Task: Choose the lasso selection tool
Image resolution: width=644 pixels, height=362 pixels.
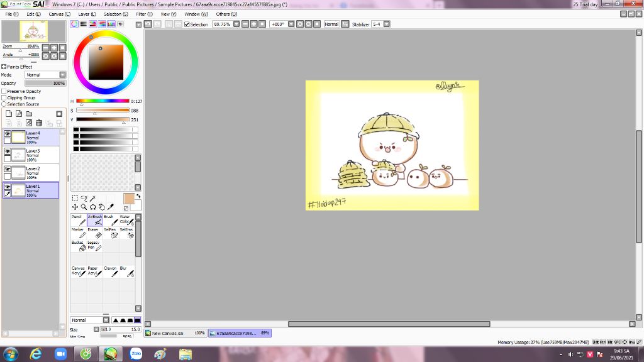Action: [84, 199]
